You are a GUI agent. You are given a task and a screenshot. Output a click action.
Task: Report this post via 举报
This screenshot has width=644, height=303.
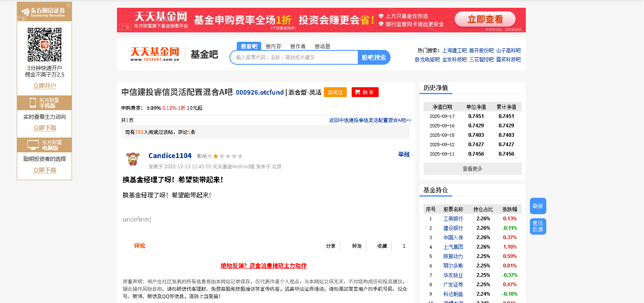tap(404, 154)
